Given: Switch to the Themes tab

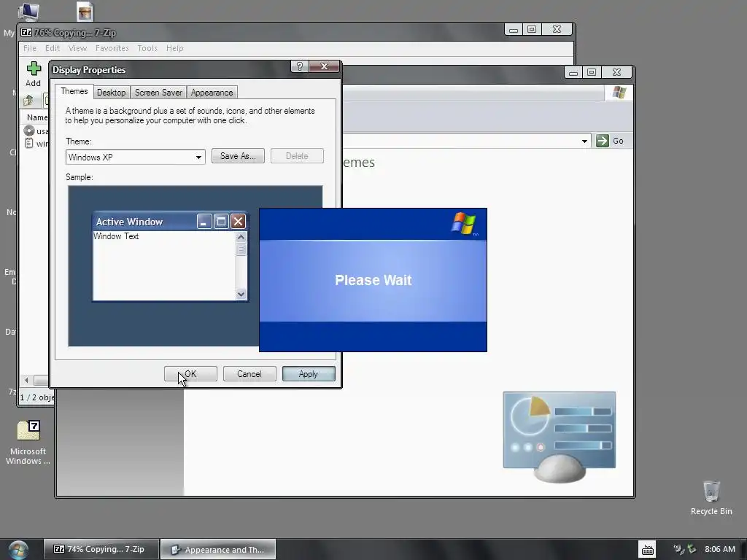Looking at the screenshot, I should [x=74, y=91].
